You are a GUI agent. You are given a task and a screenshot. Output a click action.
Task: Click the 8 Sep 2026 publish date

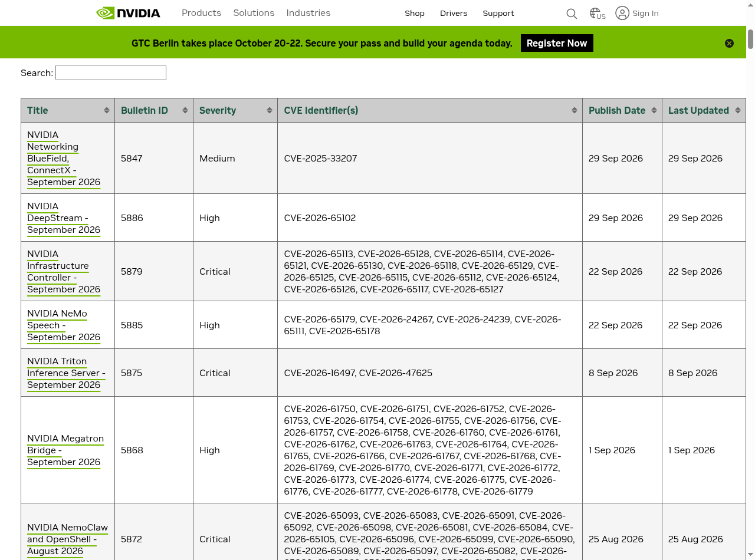click(613, 373)
